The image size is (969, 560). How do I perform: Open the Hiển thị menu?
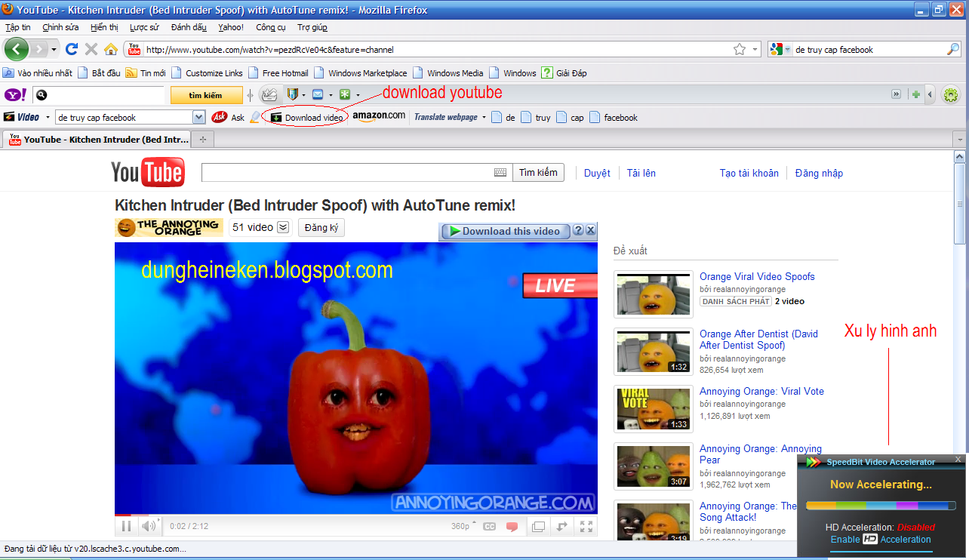click(x=104, y=27)
